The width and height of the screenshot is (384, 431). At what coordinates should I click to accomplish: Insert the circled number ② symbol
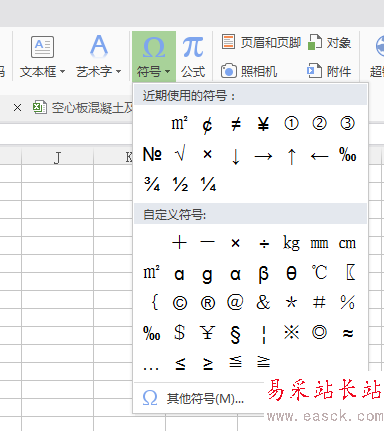[319, 124]
